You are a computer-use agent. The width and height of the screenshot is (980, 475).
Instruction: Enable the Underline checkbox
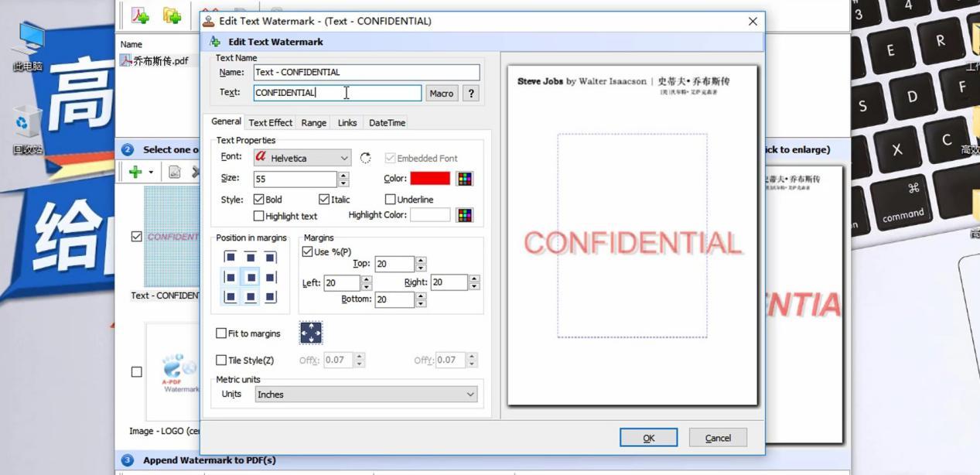pos(391,199)
